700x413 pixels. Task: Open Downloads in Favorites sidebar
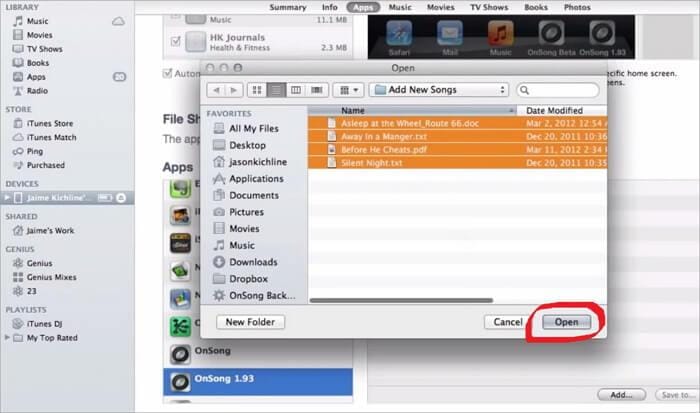coord(253,262)
